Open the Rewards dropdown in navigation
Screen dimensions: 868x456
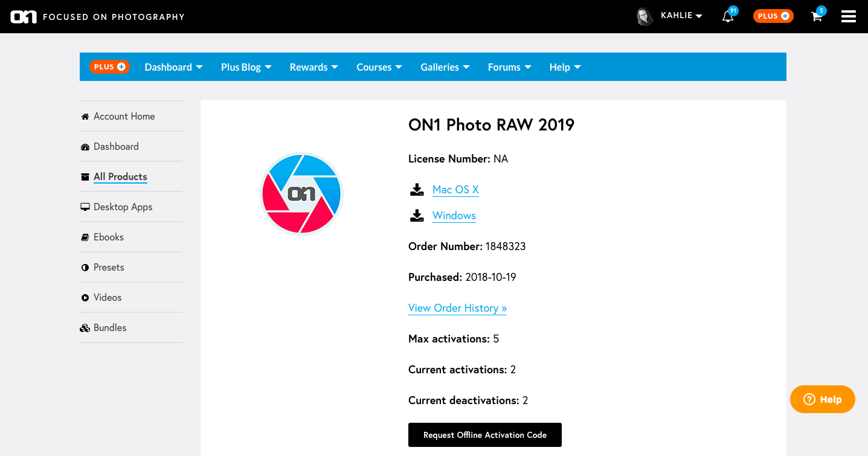[x=313, y=67]
